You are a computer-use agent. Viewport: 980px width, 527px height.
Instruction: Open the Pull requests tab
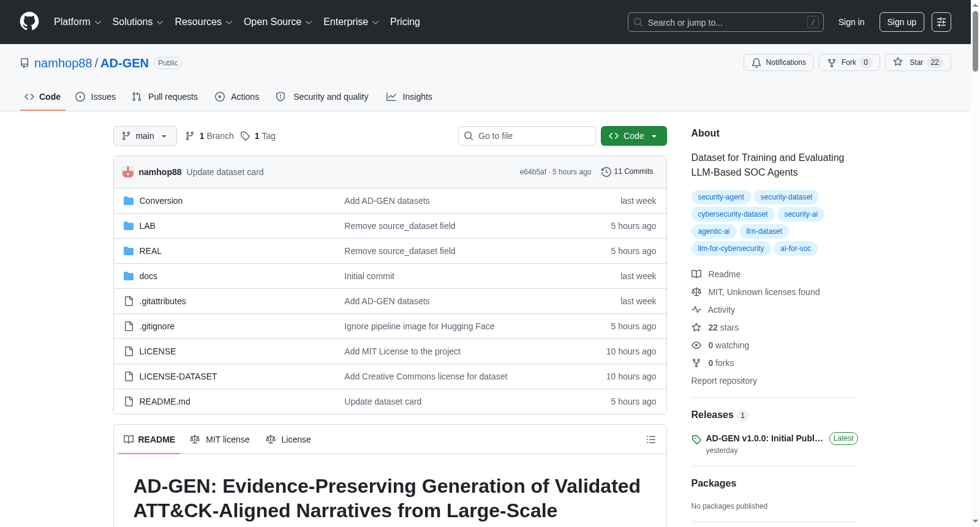pyautogui.click(x=165, y=97)
